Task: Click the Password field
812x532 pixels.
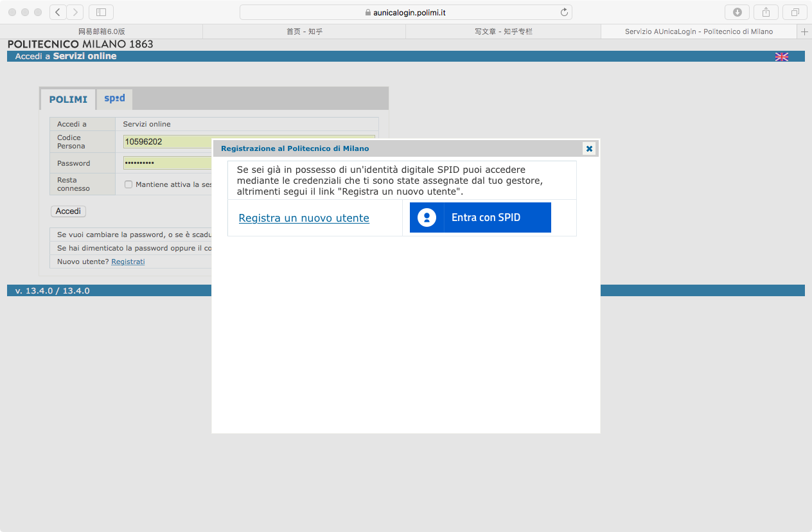Action: point(168,163)
